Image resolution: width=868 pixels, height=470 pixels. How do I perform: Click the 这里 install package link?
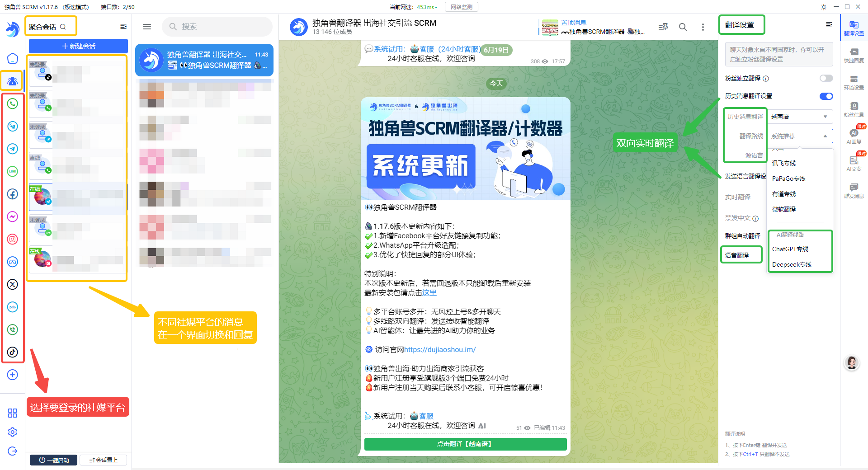pos(429,292)
